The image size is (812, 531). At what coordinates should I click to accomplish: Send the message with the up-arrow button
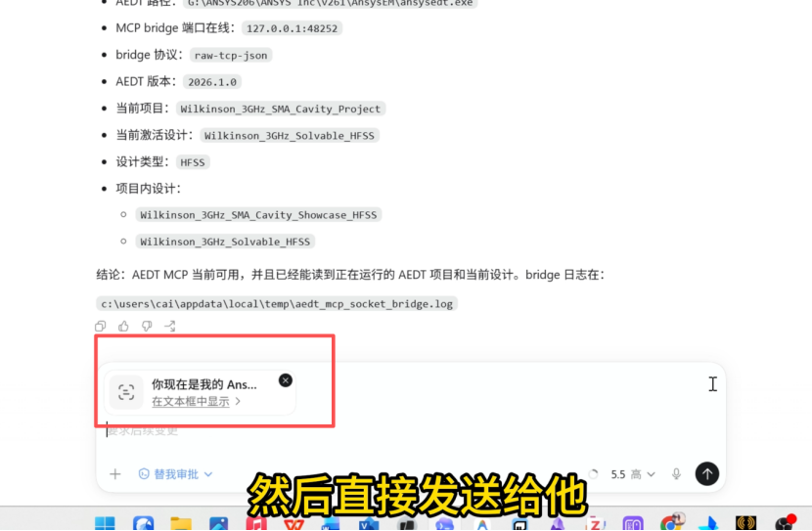(707, 473)
